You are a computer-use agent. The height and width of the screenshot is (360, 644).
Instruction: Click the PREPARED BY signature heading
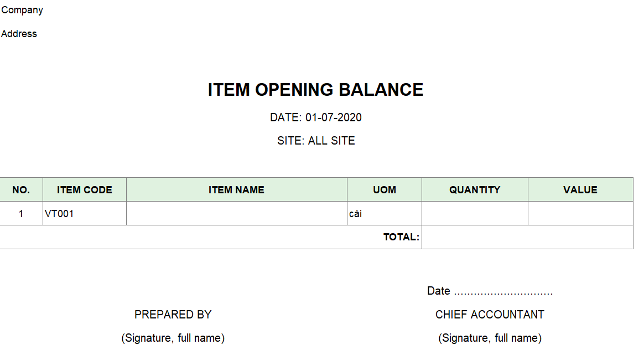(x=173, y=315)
